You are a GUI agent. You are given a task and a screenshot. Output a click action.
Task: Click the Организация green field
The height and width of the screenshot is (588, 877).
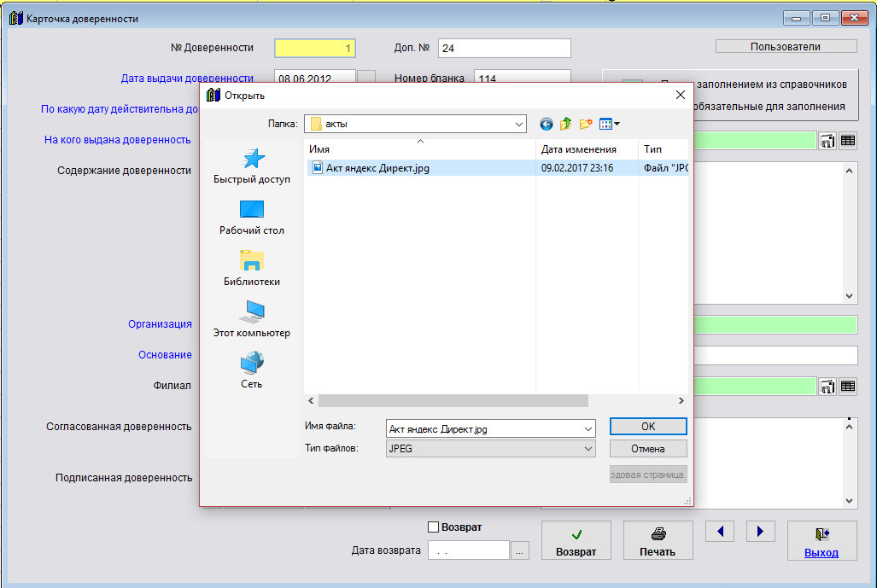[775, 325]
